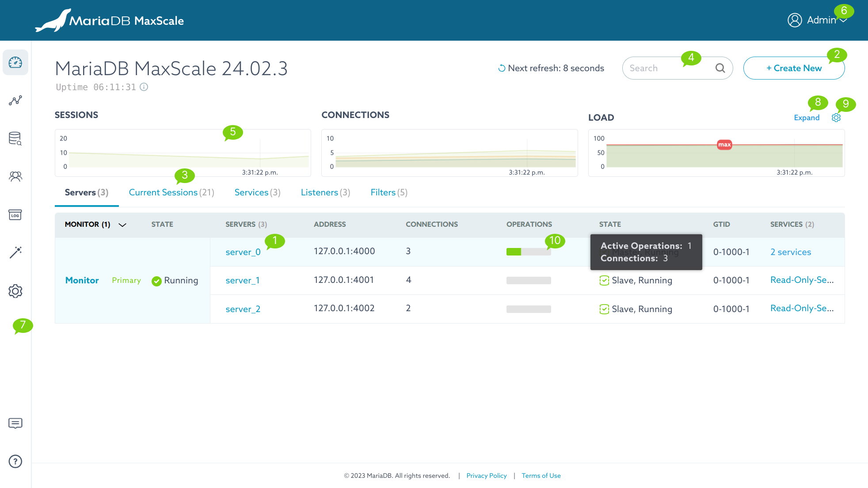Open the Config Wizard wand icon
Viewport: 868px width, 488px height.
(15, 252)
